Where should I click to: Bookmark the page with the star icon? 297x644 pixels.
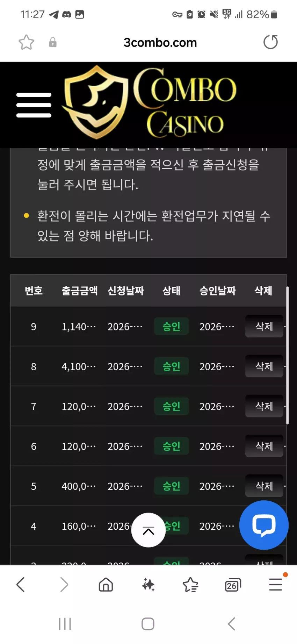click(x=26, y=42)
